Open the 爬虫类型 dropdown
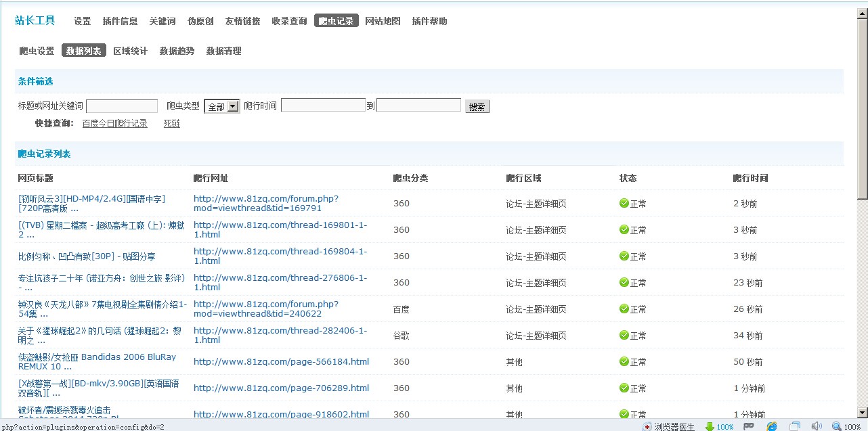 coord(222,106)
